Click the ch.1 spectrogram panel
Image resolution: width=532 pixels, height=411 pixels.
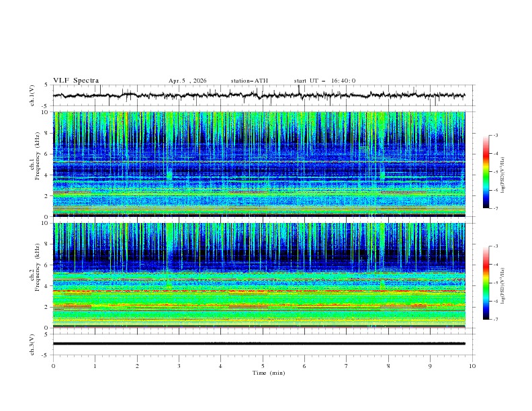259,164
